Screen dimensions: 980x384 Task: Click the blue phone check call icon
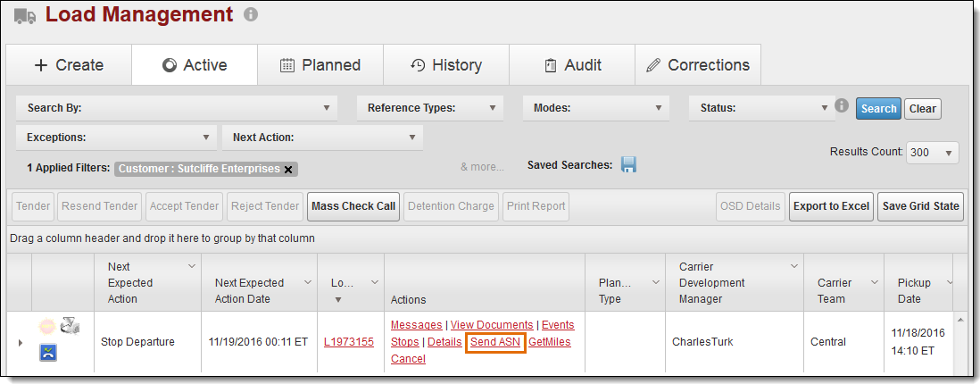47,354
